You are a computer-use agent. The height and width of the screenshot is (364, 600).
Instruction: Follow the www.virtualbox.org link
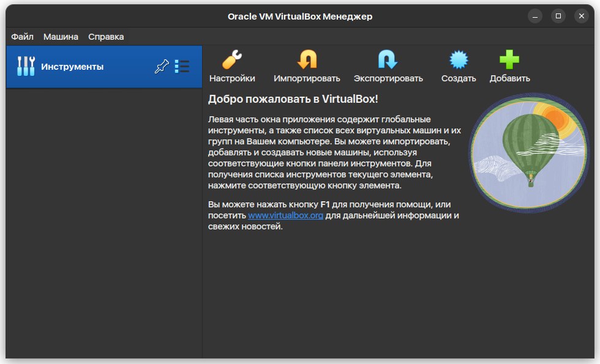[285, 215]
